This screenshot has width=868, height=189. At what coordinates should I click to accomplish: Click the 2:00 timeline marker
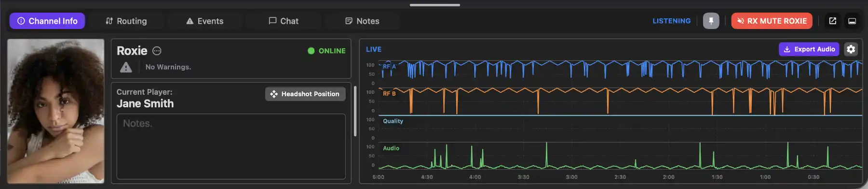pos(668,177)
